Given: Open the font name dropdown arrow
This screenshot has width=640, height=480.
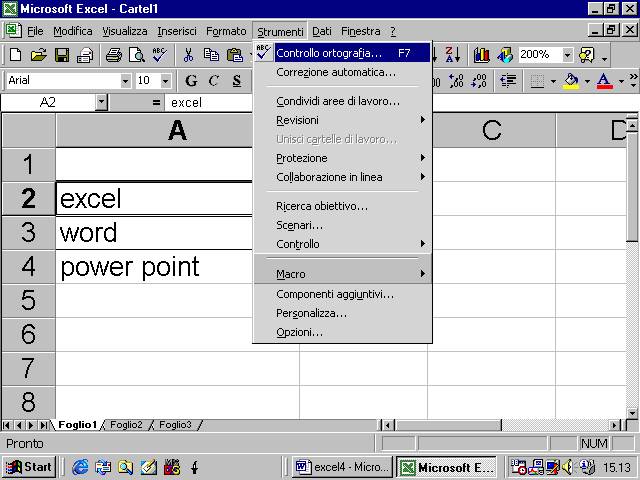Looking at the screenshot, I should point(125,81).
